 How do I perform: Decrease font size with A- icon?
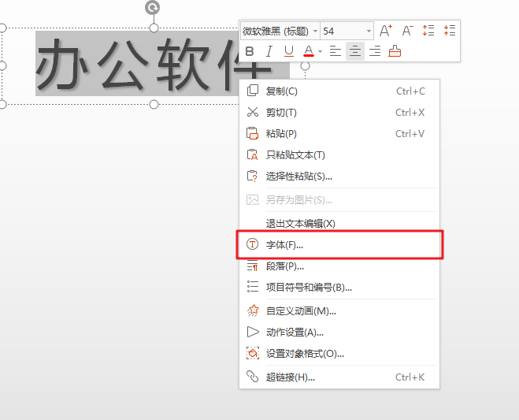click(407, 31)
